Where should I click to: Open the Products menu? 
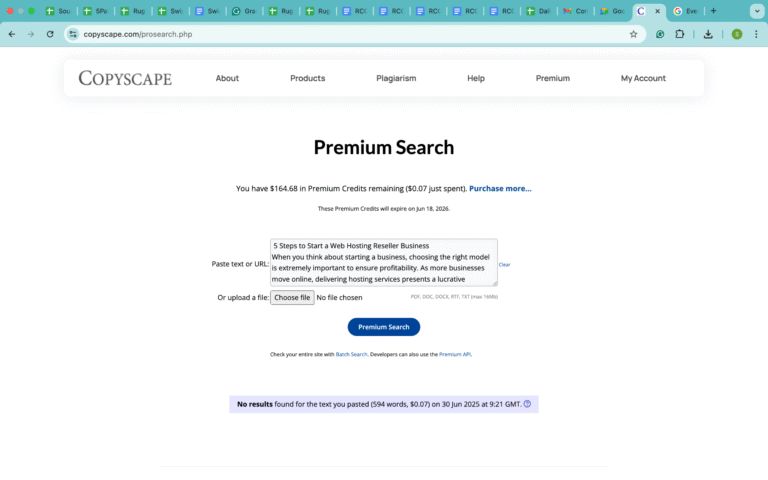307,78
